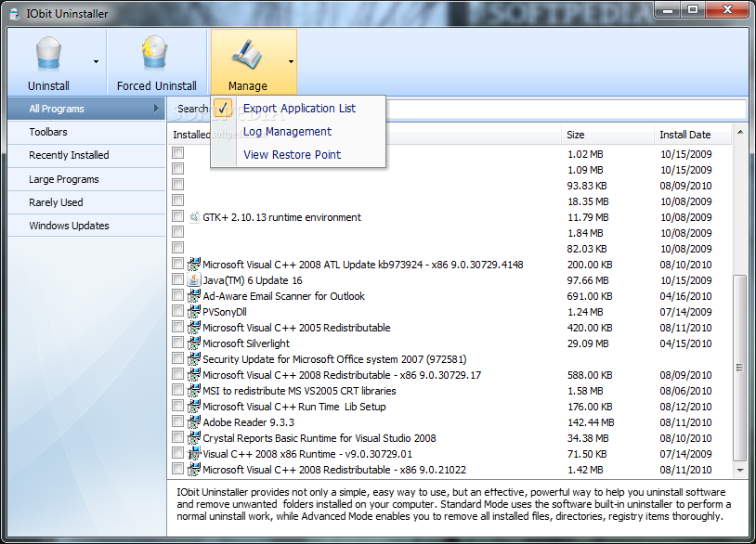Open the Uninstall button dropdown arrow

click(96, 61)
